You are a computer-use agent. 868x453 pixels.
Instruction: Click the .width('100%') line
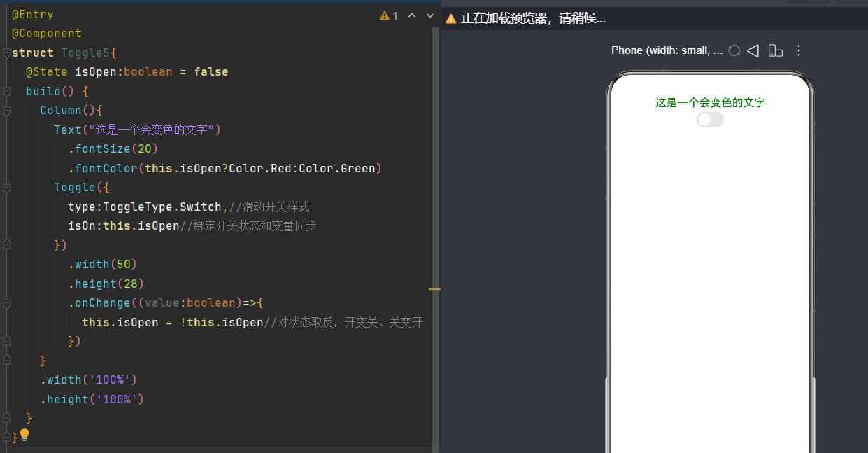pos(88,380)
